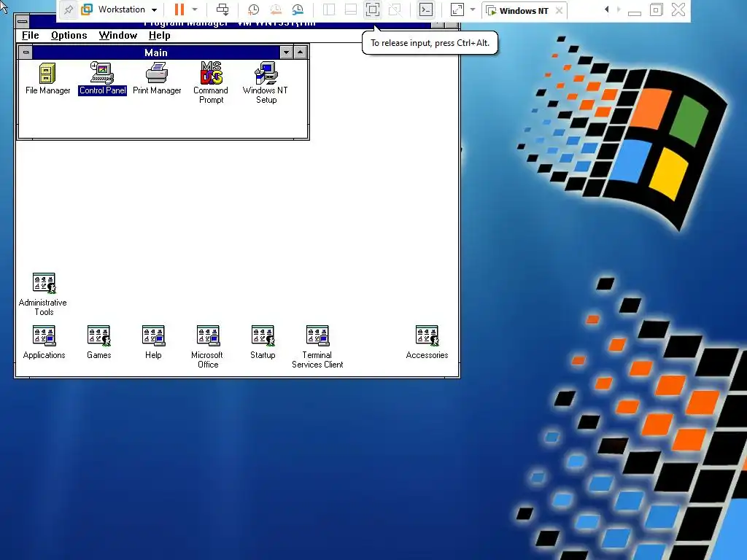Select the Help group icon
The width and height of the screenshot is (747, 560).
153,335
